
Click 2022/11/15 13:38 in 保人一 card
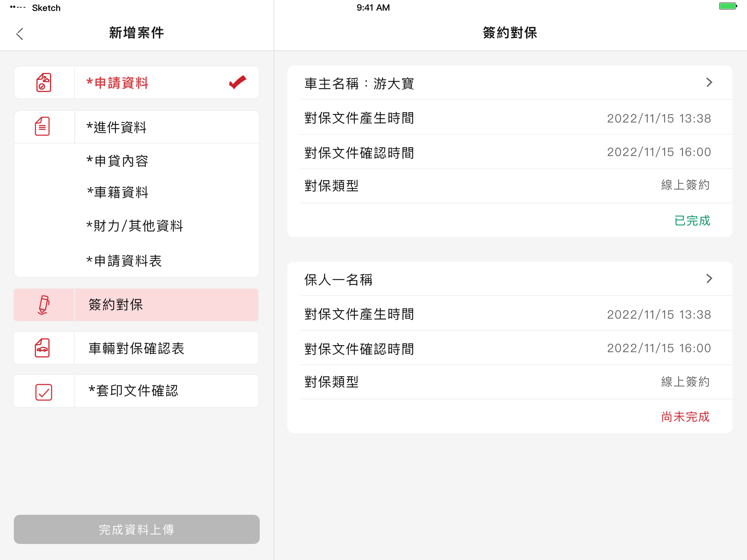pyautogui.click(x=659, y=315)
